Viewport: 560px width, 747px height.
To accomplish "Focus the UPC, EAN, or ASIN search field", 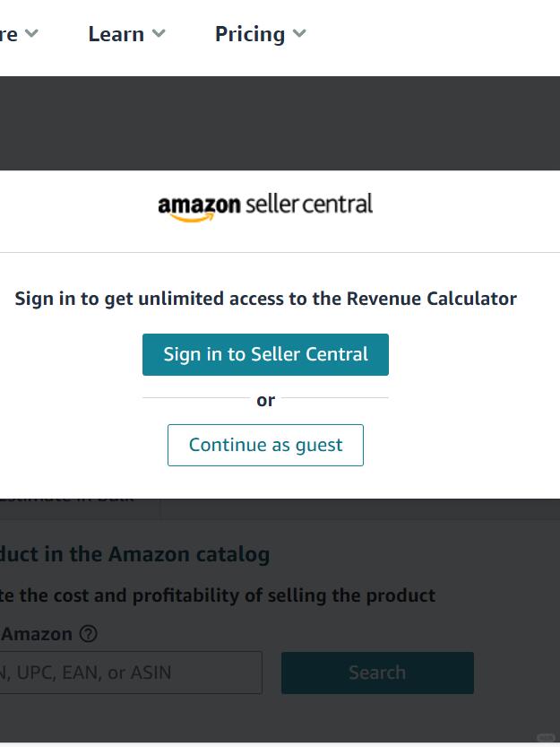I will [x=131, y=673].
